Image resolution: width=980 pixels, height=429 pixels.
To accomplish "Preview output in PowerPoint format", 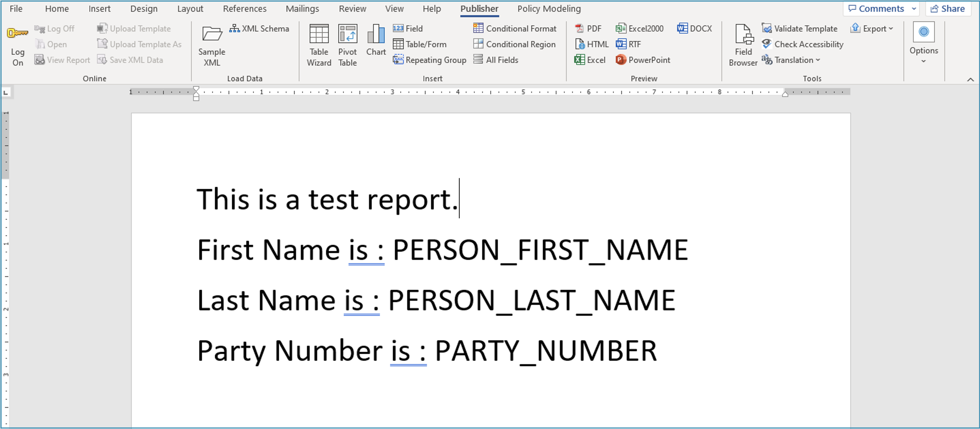I will tap(643, 60).
